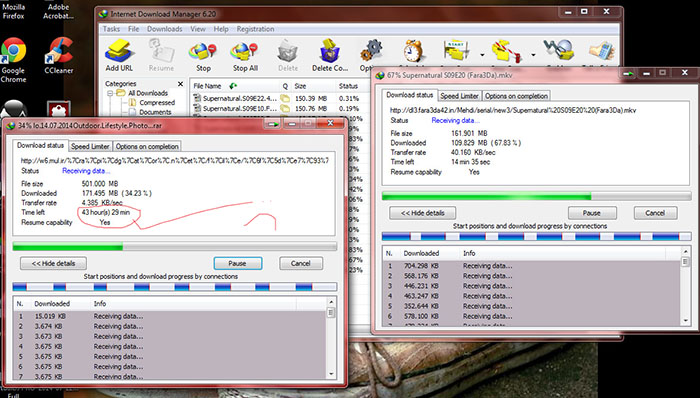The image size is (700, 398).
Task: Select Download status tab in rar dialog
Action: point(40,145)
